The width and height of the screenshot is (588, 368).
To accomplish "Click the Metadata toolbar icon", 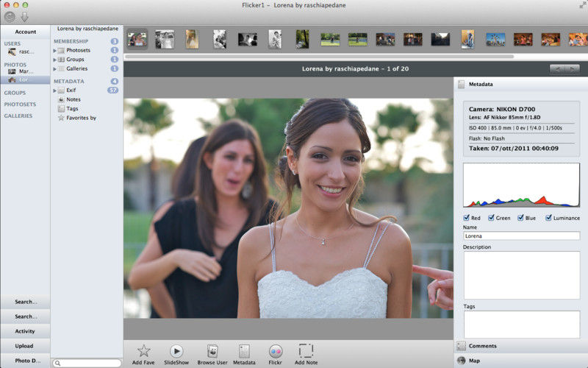I will tap(244, 351).
